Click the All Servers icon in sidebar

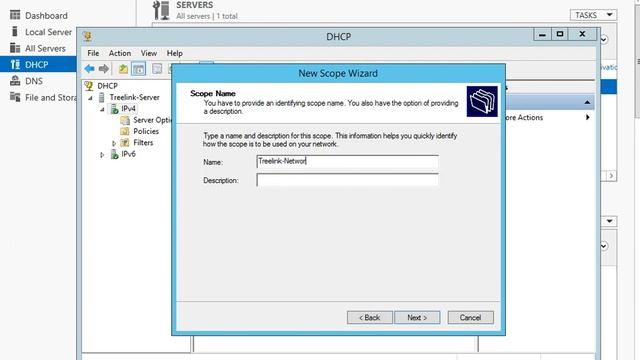click(x=15, y=48)
